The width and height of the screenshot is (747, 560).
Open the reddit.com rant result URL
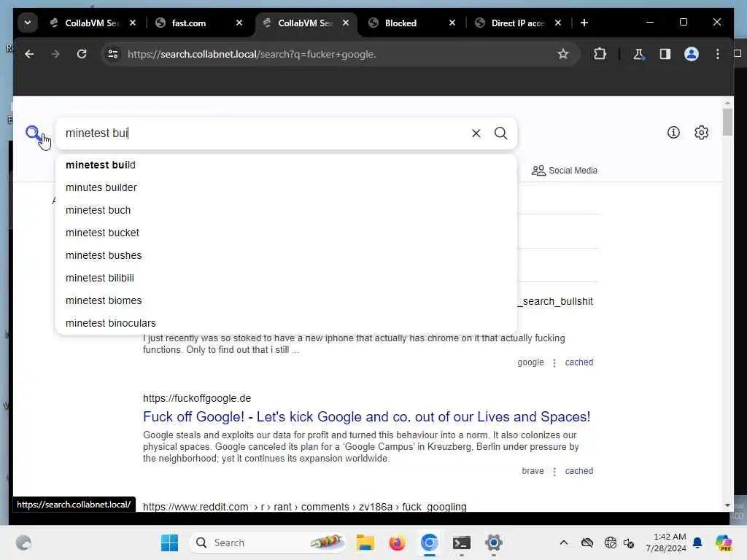pyautogui.click(x=304, y=507)
